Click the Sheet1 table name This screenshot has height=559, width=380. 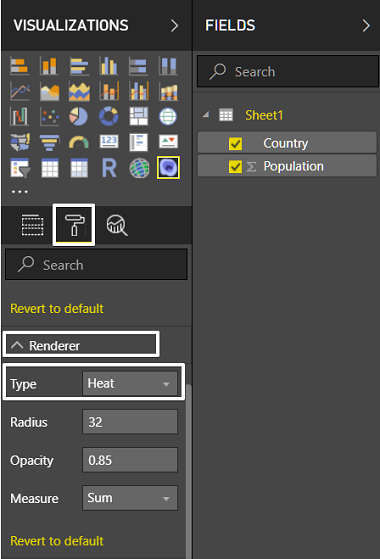(264, 115)
